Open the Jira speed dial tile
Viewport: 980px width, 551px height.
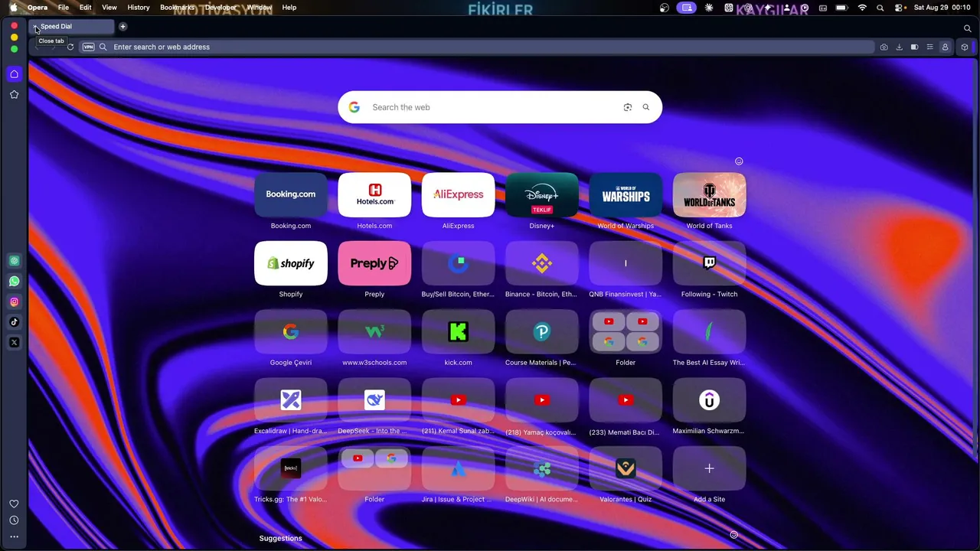[x=458, y=468]
